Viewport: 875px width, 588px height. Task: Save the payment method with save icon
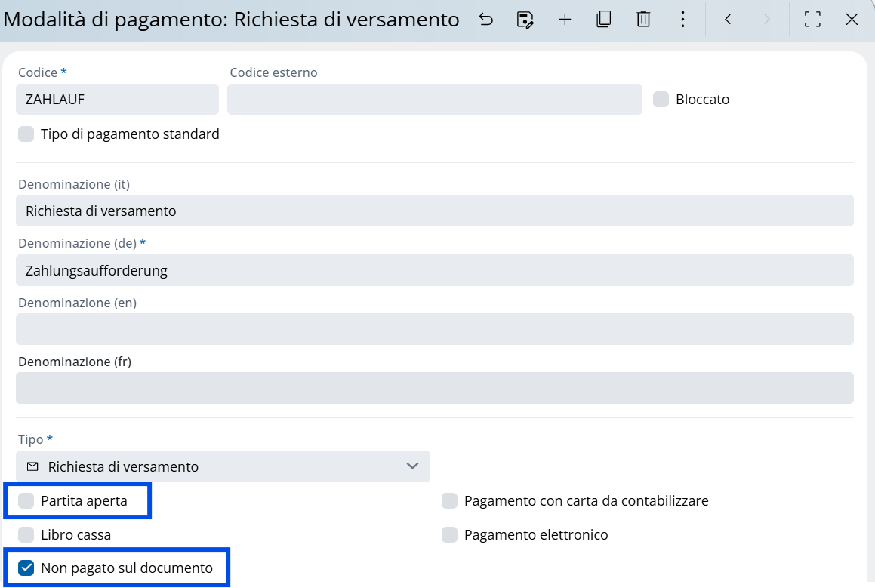click(525, 20)
